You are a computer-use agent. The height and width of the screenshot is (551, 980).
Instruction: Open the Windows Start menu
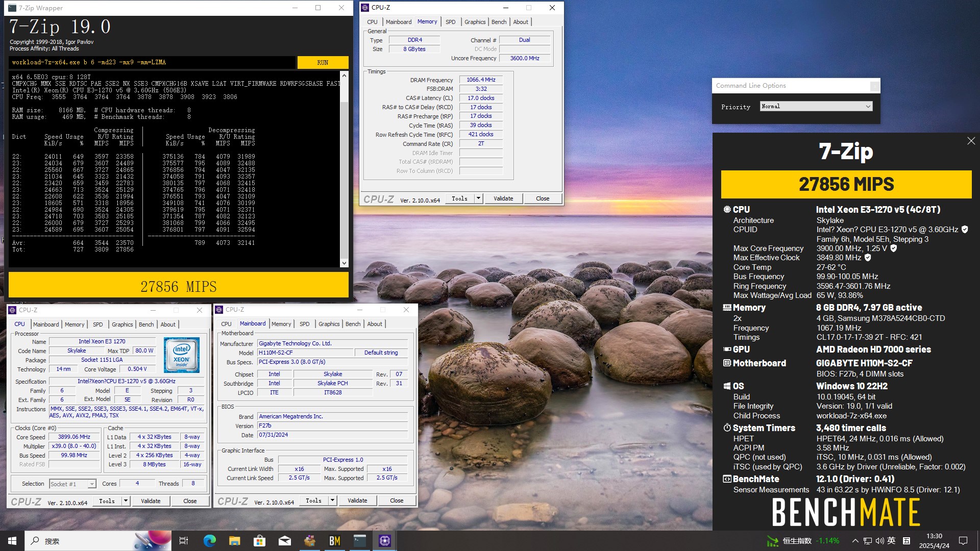click(12, 541)
